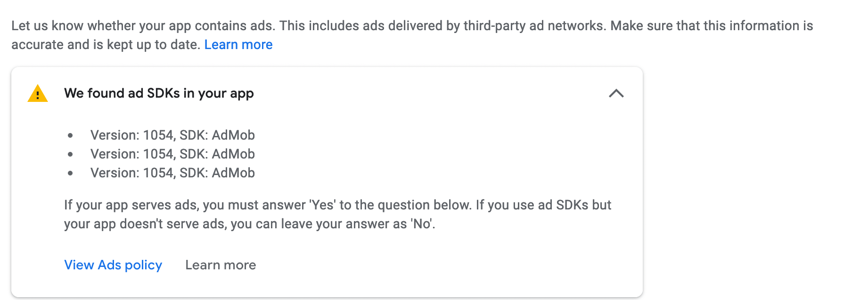Click the bullet marker next to the second AdMob line
Image resolution: width=868 pixels, height=300 pixels.
point(71,154)
